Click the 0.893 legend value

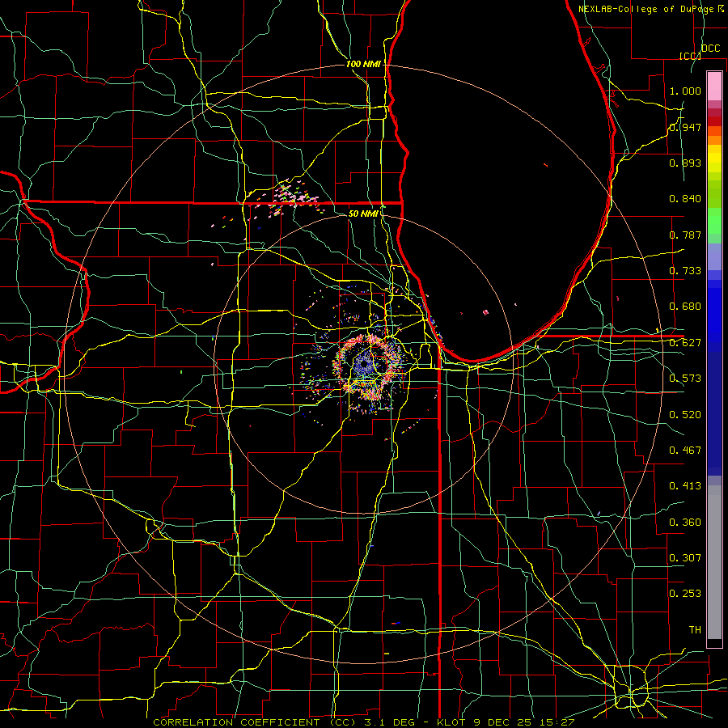pyautogui.click(x=685, y=163)
